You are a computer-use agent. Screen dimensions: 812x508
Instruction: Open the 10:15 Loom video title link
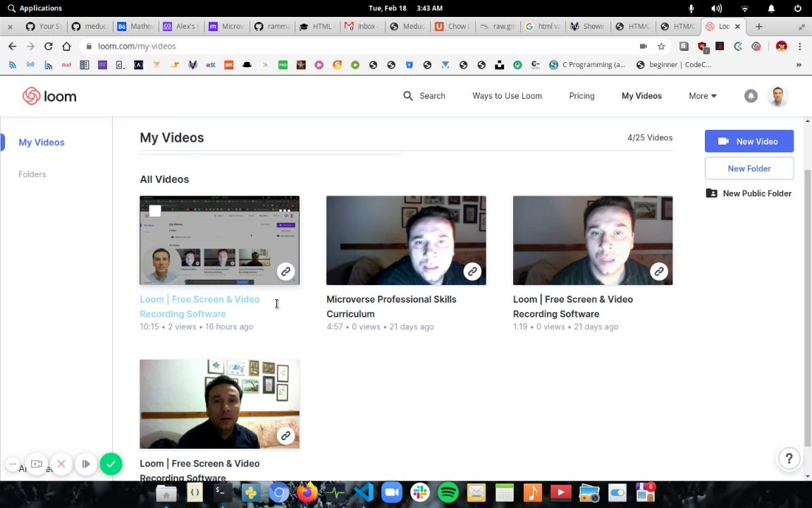200,306
